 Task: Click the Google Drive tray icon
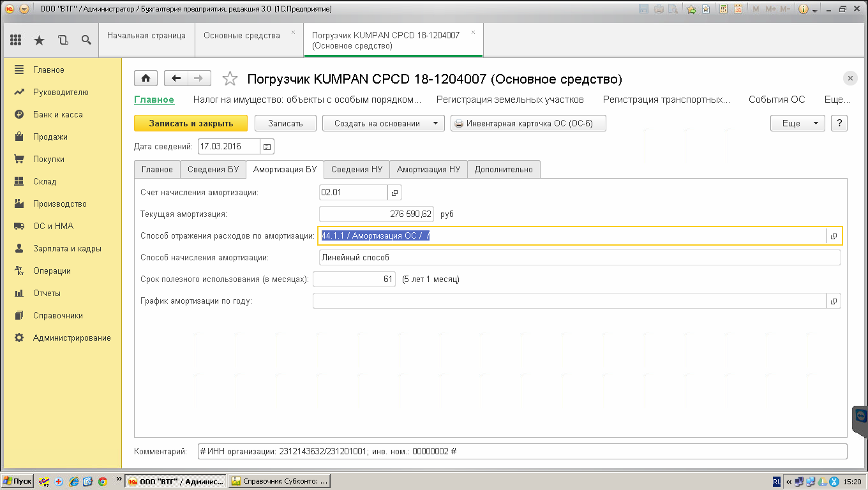click(823, 482)
